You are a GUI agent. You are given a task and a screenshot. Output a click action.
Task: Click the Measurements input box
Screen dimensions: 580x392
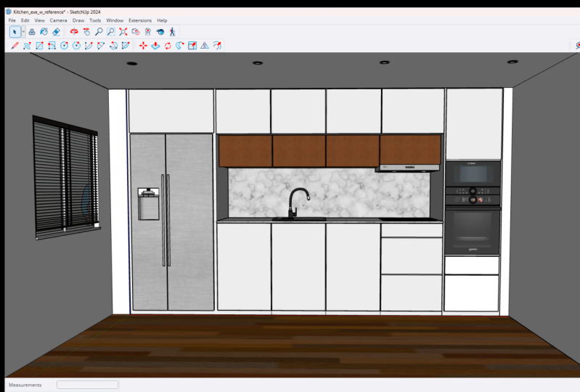coord(87,385)
